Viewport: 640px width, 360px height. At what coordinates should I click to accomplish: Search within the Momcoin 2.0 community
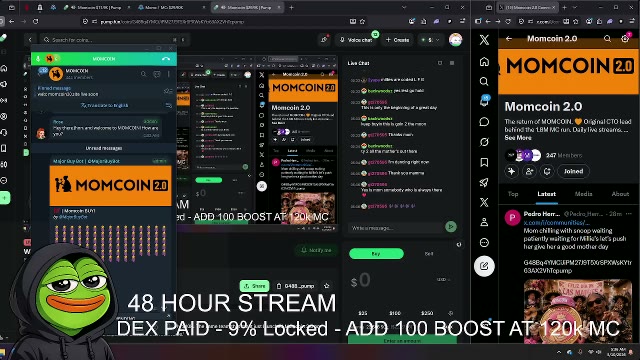click(x=607, y=39)
